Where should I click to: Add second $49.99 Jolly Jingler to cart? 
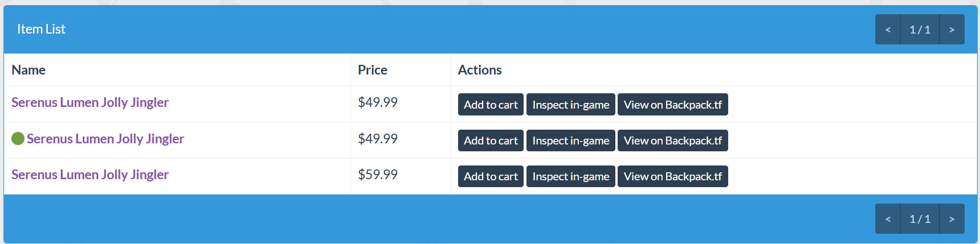(x=491, y=140)
